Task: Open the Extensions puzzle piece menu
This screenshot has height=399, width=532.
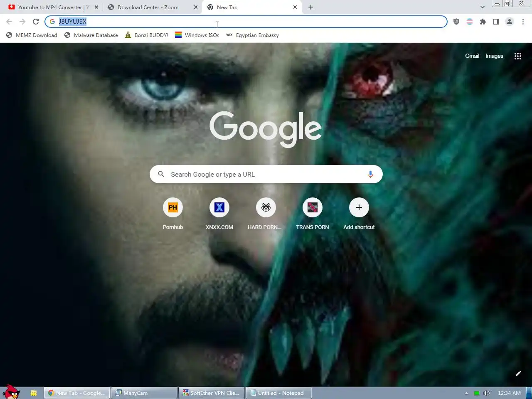Action: click(x=483, y=22)
